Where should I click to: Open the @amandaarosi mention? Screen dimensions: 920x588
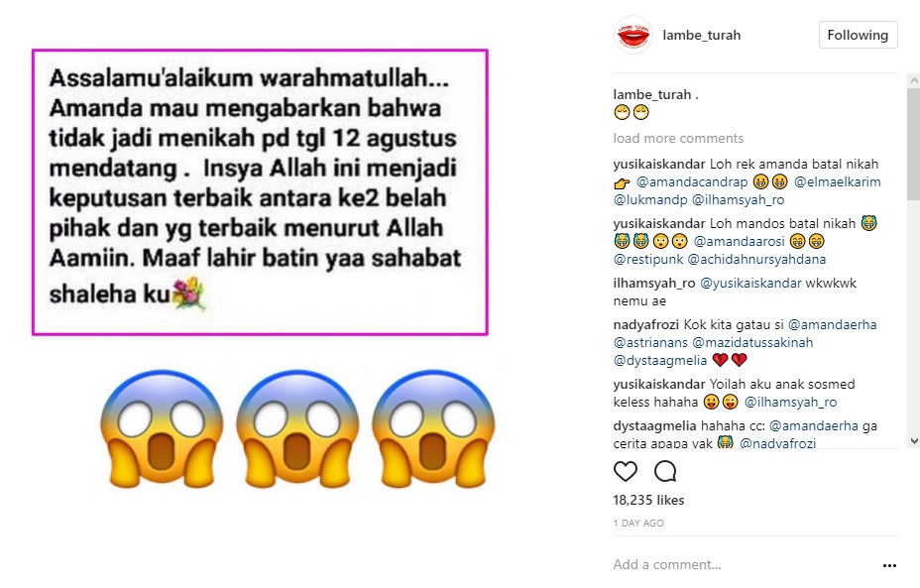[739, 241]
